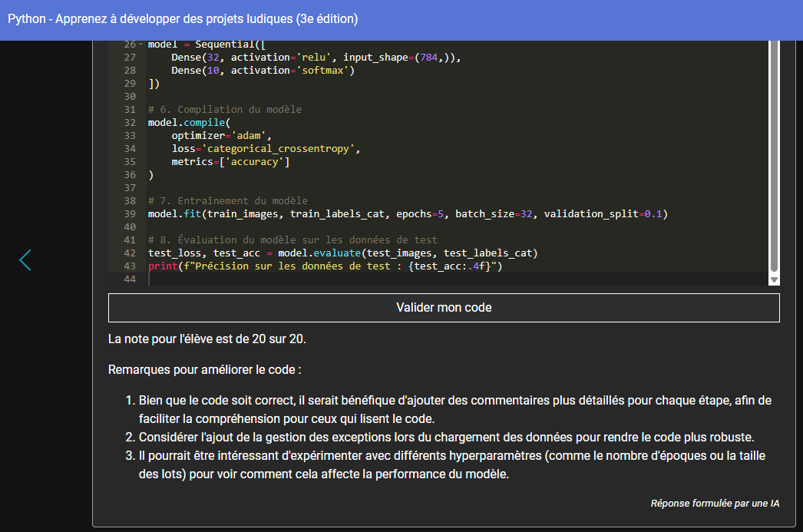
Task: Click remark 1 about adding detailed comments
Action: [454, 410]
